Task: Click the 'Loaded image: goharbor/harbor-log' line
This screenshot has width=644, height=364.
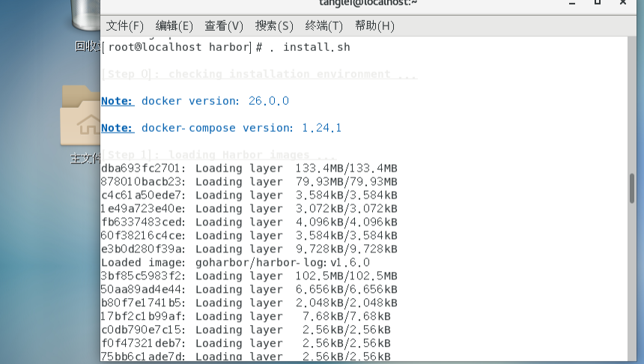Action: point(235,263)
